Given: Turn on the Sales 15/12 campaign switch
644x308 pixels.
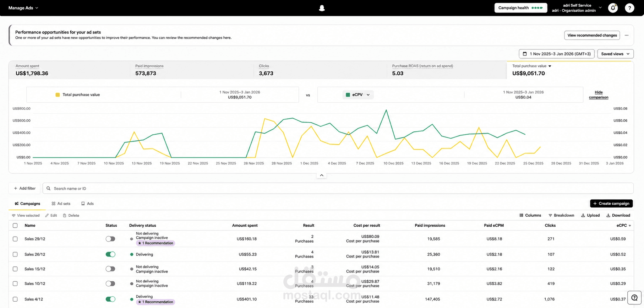Looking at the screenshot, I should point(110,269).
